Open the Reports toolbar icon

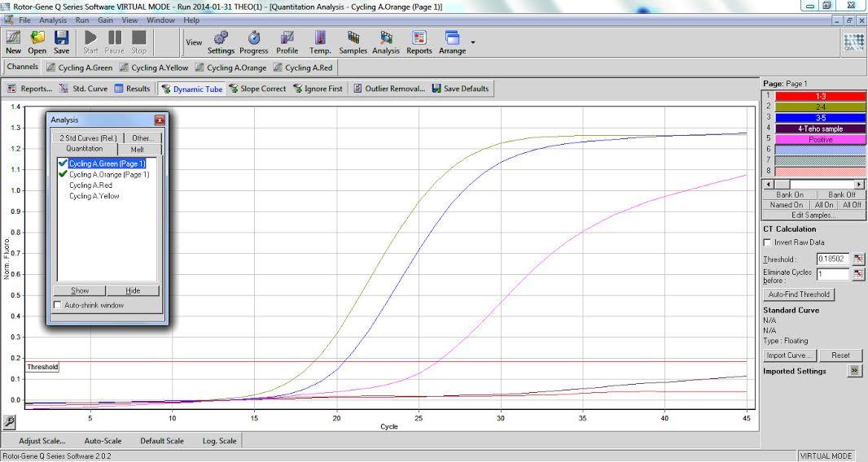(419, 42)
